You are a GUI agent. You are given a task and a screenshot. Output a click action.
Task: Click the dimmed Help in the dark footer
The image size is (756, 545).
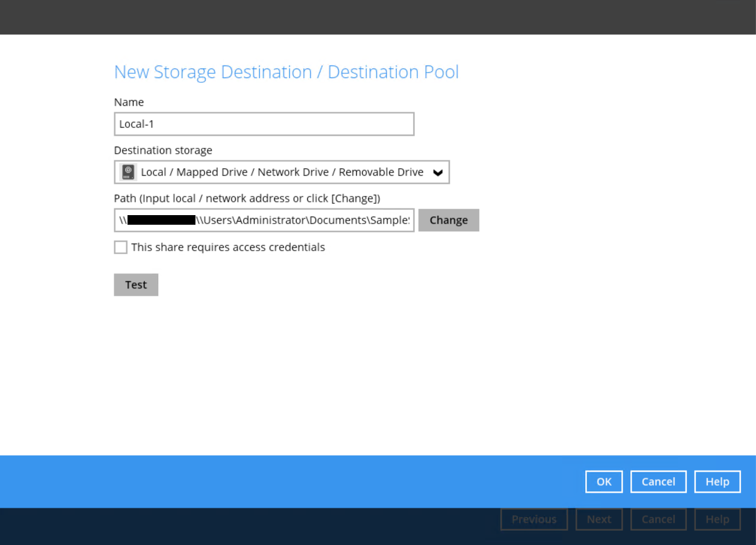coord(717,519)
